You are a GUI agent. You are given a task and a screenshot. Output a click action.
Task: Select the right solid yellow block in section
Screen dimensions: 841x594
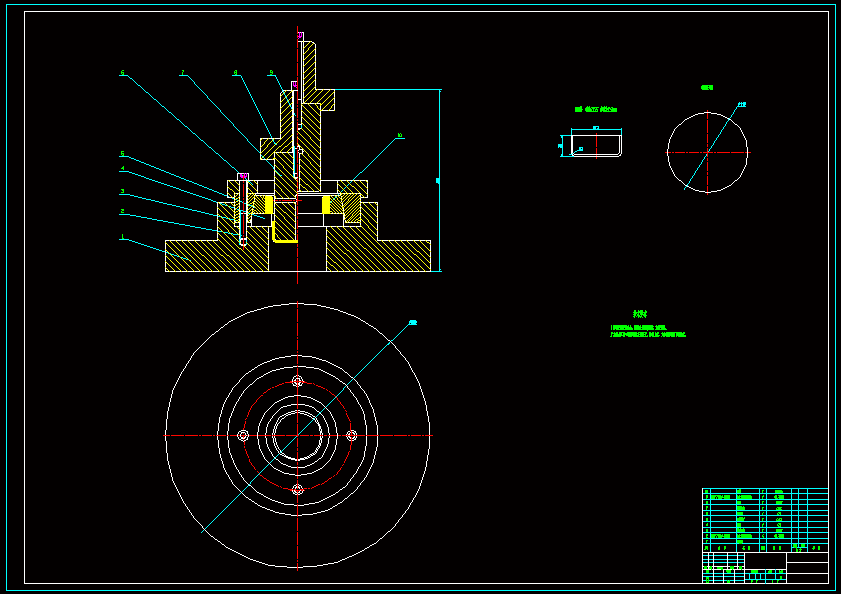coord(326,204)
